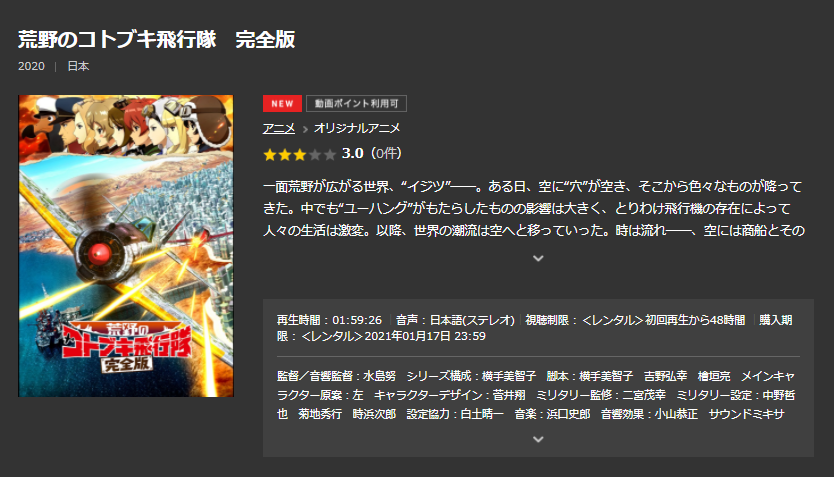Click the 3.0 rating score
This screenshot has height=477, width=834.
click(x=352, y=154)
